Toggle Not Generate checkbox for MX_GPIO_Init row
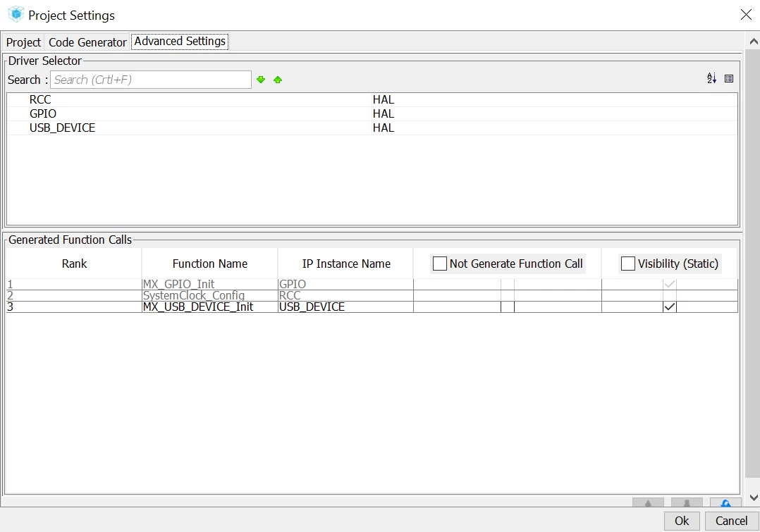 tap(508, 284)
